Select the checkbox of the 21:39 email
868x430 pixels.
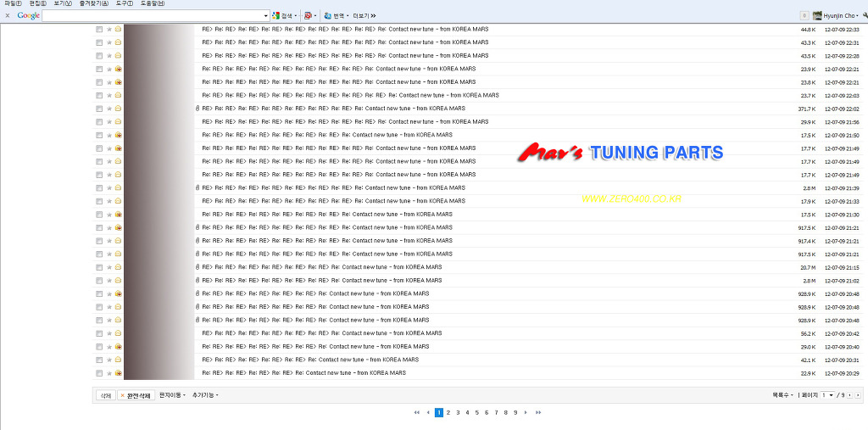tap(99, 187)
